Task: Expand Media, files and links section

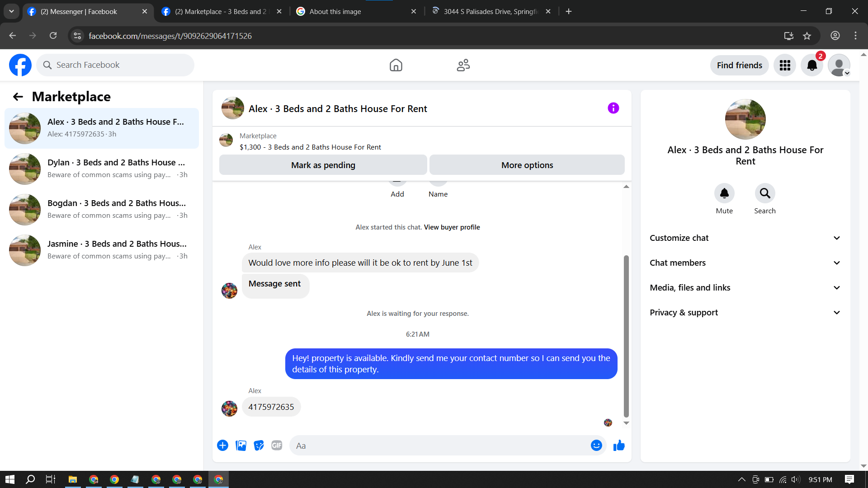Action: coord(745,287)
